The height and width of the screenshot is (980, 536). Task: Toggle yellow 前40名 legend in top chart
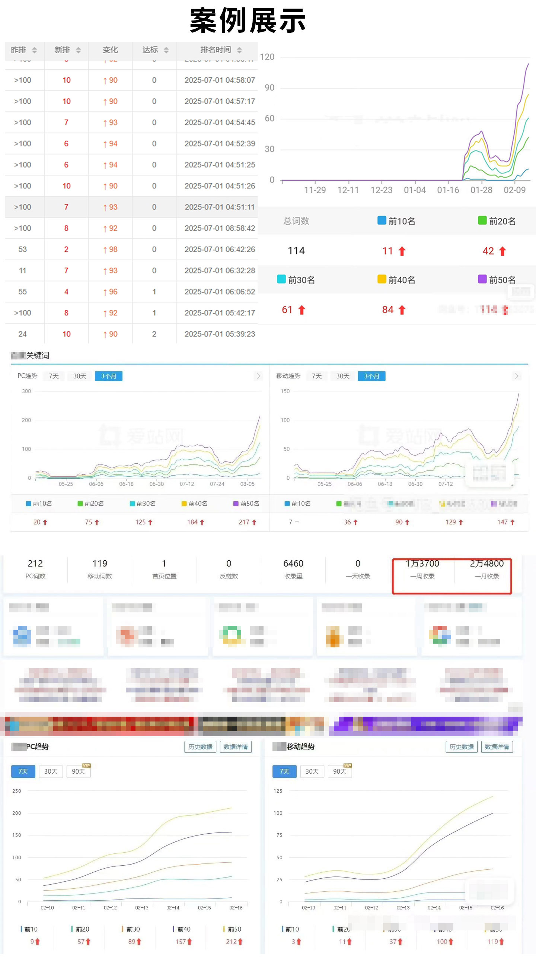click(x=396, y=280)
